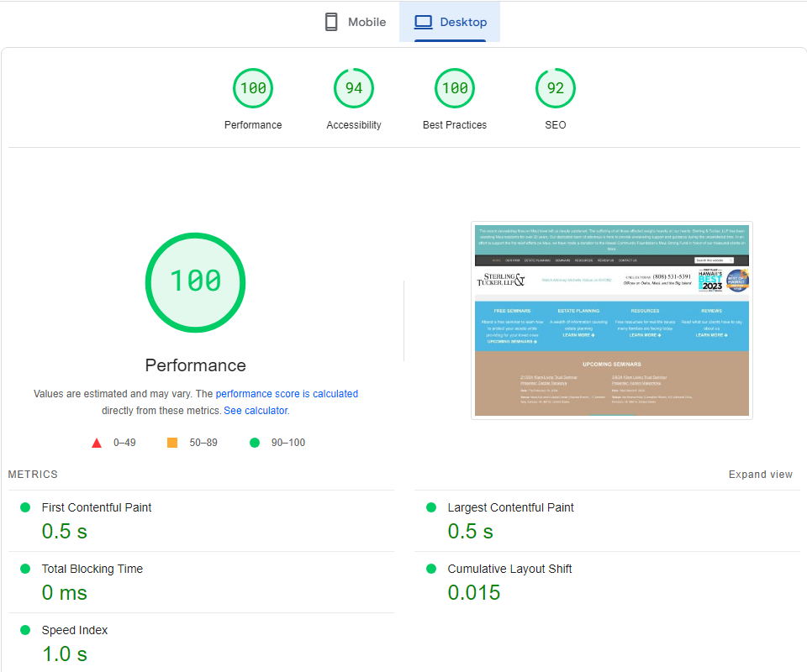Click the page screenshot thumbnail
This screenshot has height=672, width=807.
612,320
